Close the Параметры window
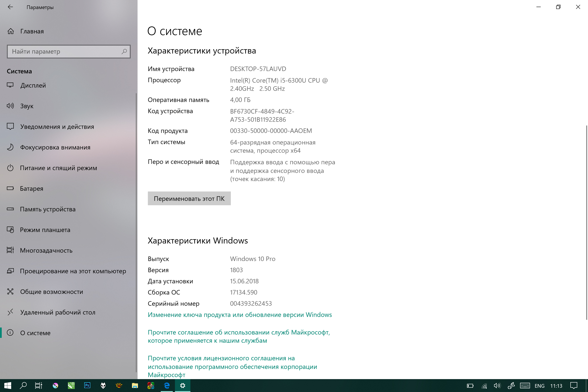This screenshot has height=392, width=588. pos(578,7)
